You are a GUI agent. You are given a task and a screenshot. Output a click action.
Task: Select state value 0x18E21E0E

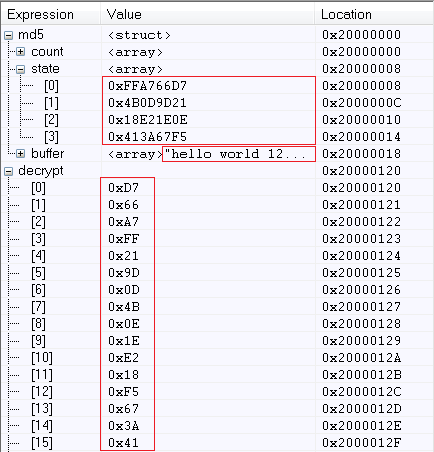click(x=148, y=120)
